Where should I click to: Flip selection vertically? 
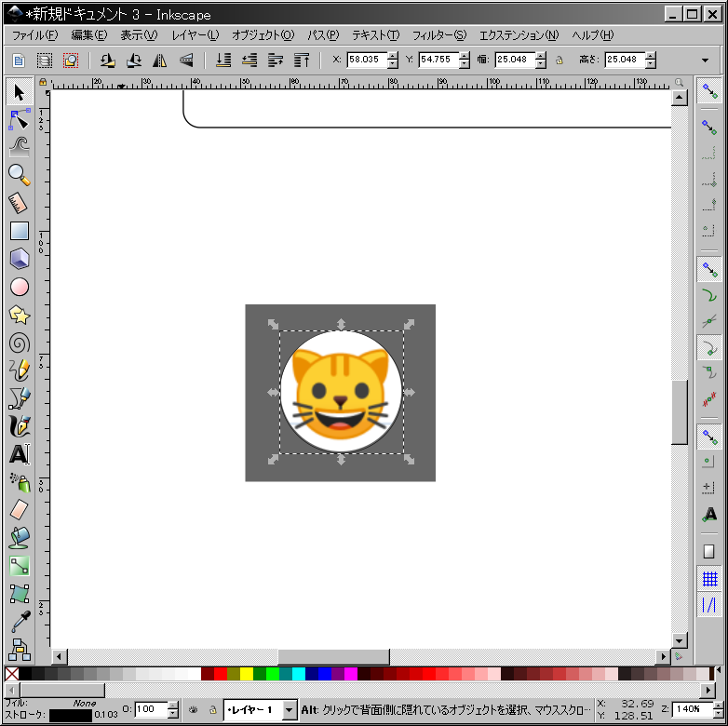click(185, 60)
